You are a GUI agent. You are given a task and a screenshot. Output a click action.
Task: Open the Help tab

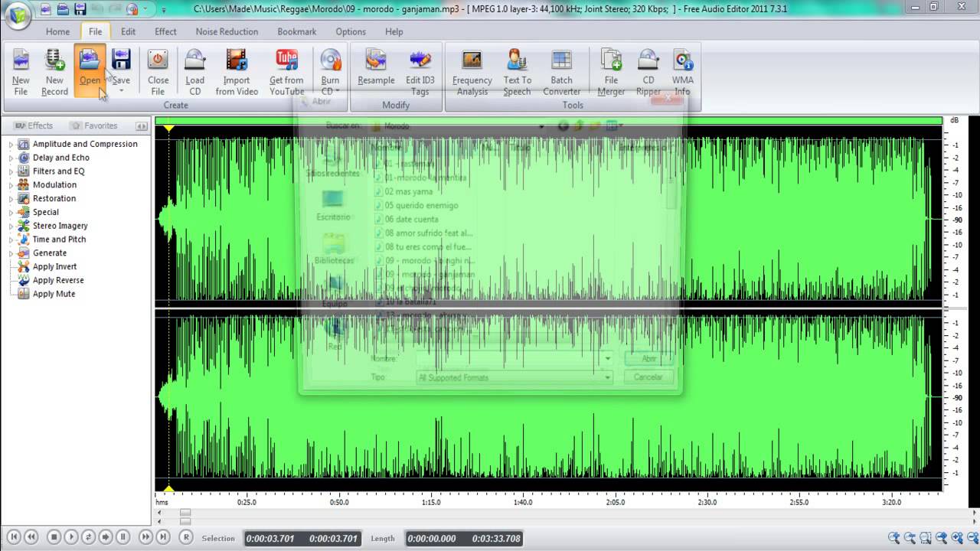click(394, 31)
